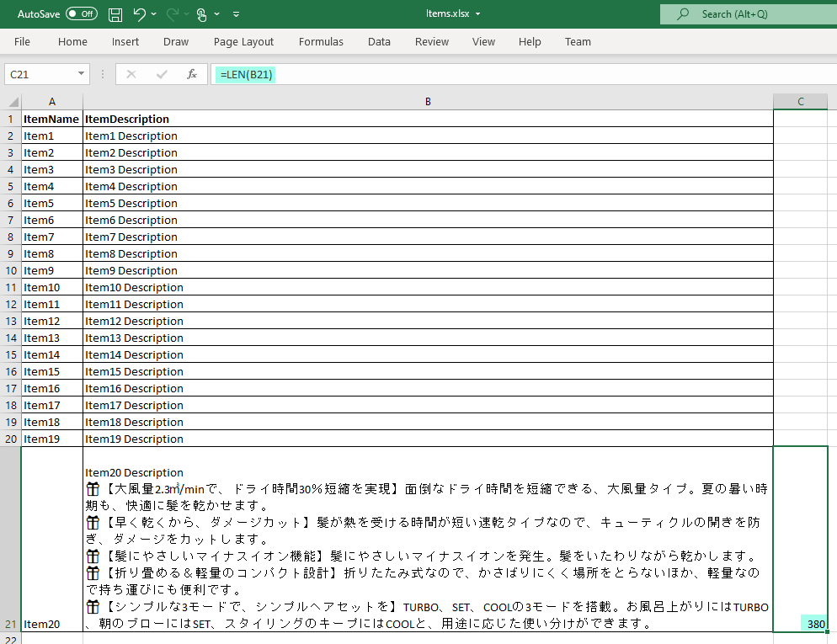Click the Undo icon
Viewport: 837px width, 644px height.
point(140,13)
